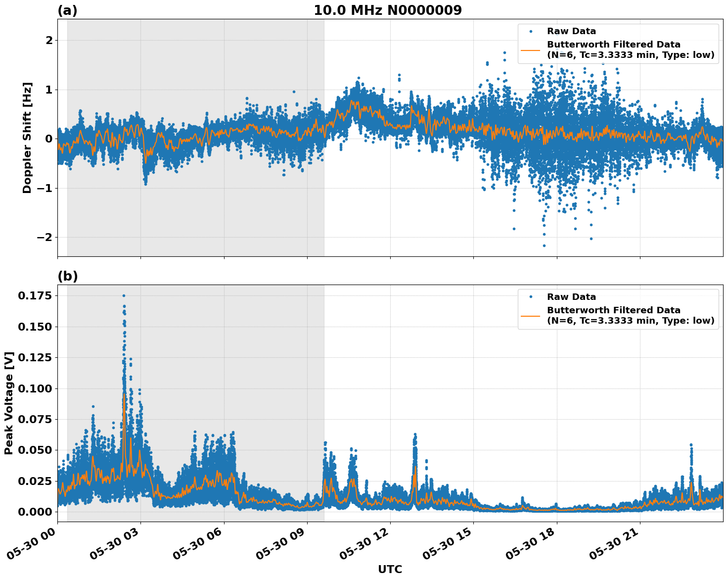This screenshot has height=580, width=728.
Task: Click the "0.000" Peak Voltage tick label
Action: (35, 512)
